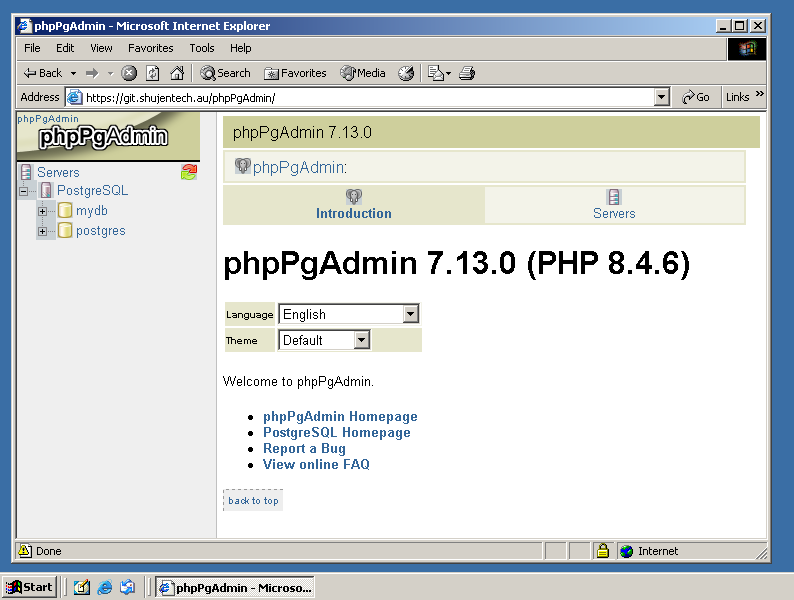Click the Home icon in toolbar

[177, 73]
